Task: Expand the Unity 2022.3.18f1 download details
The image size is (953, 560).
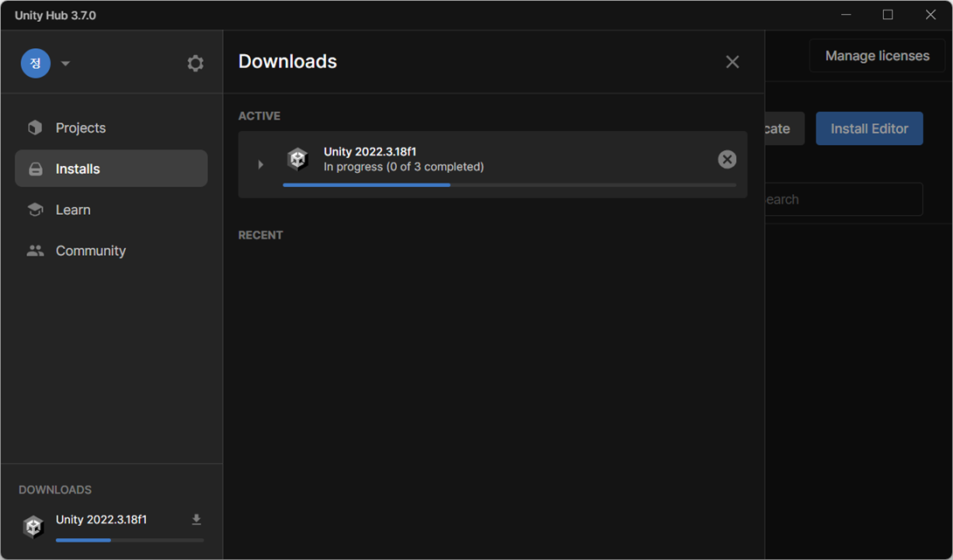Action: [x=261, y=164]
